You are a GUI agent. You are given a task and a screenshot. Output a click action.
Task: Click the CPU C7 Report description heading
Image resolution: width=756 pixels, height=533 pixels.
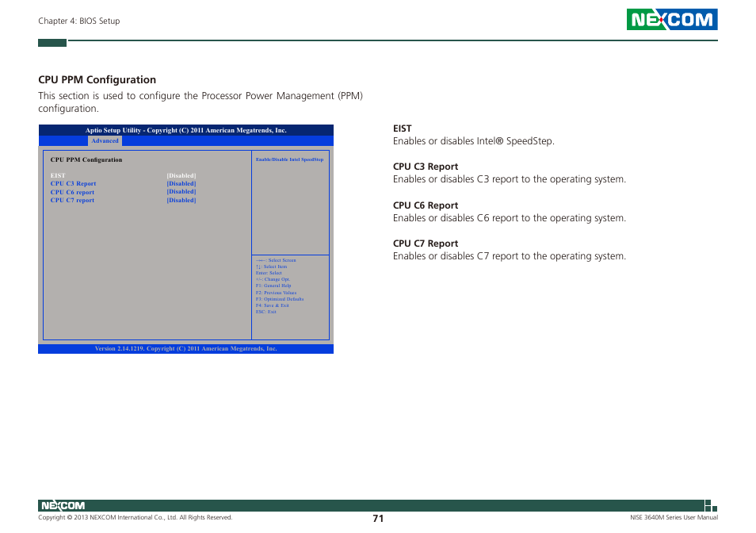tap(426, 243)
